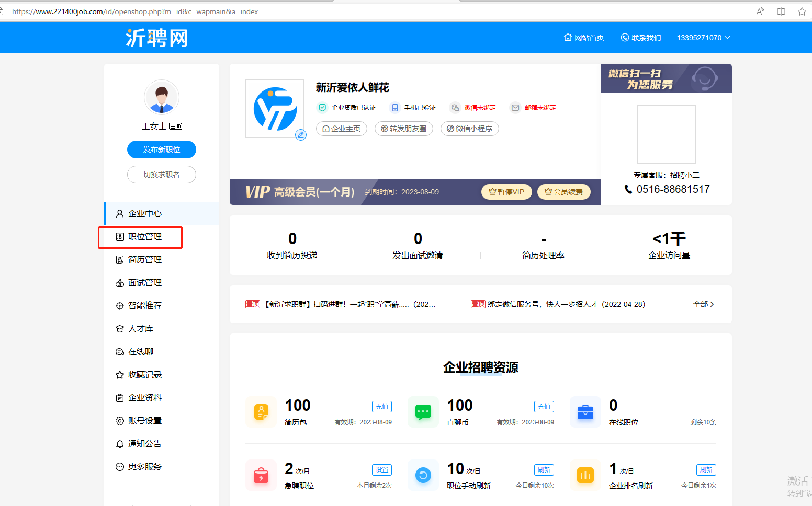812x506 pixels.
Task: Click the company logo image
Action: pos(275,109)
